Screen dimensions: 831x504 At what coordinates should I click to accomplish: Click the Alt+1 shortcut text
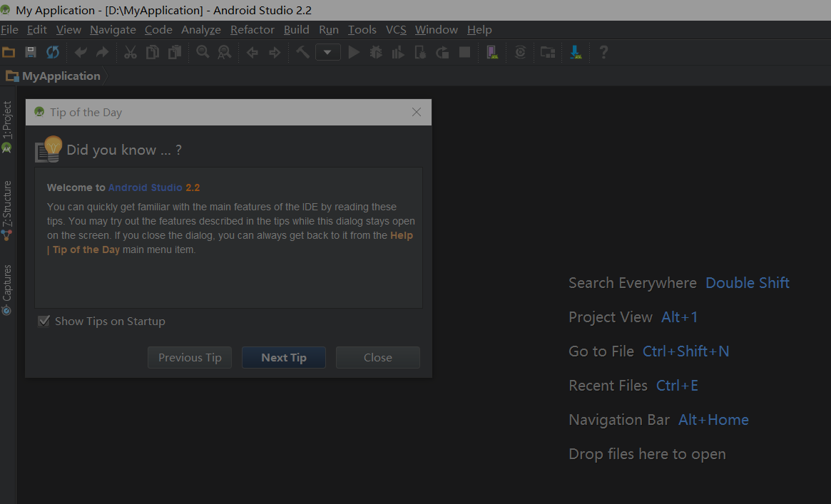(x=680, y=317)
